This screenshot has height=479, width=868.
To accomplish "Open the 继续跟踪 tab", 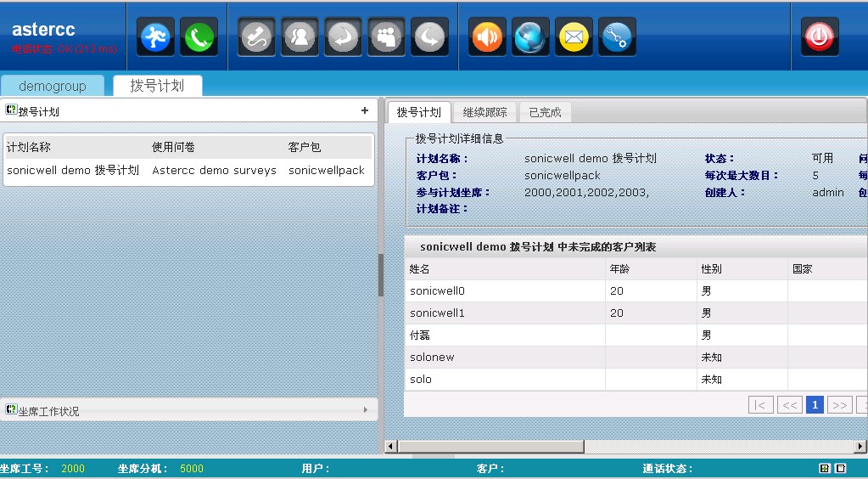I will (484, 112).
